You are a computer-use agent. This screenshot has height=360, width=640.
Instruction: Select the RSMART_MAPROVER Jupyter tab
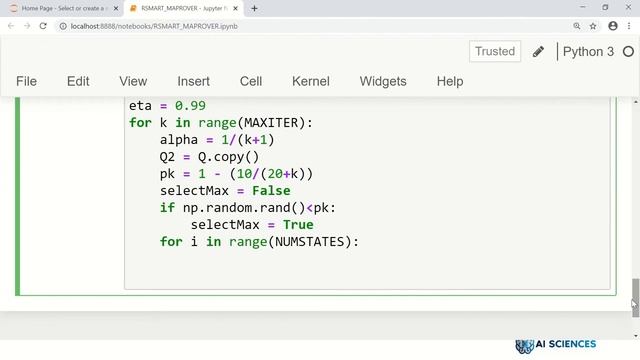click(x=184, y=8)
